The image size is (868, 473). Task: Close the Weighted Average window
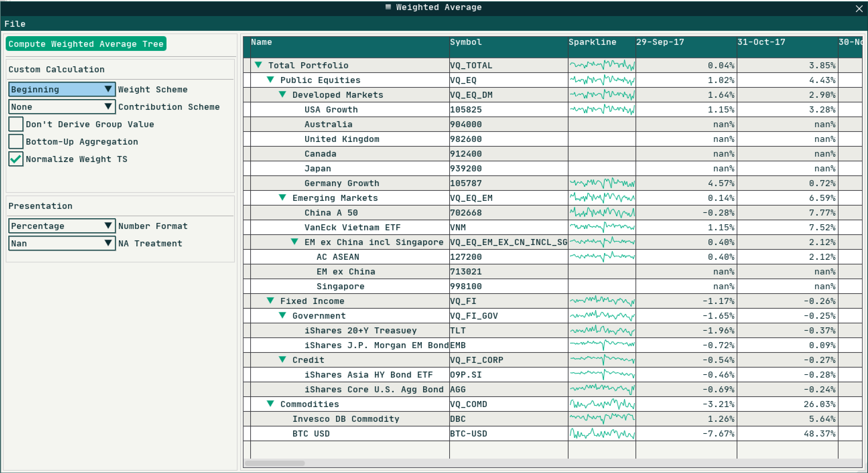(859, 8)
